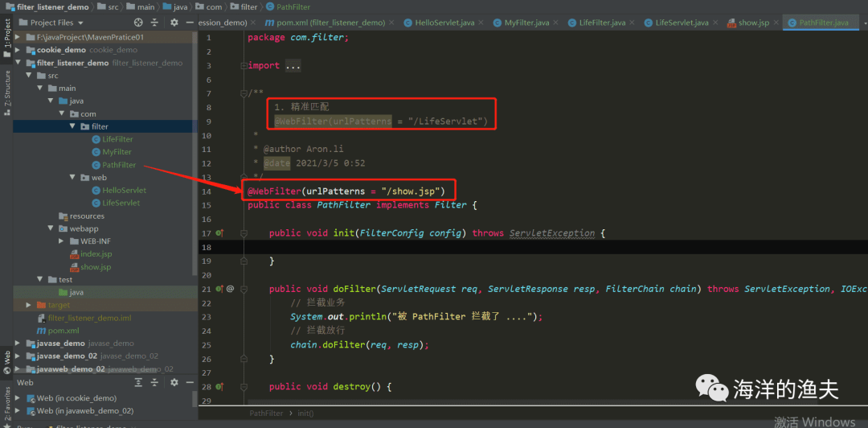Click the Project tree vertical scrollbar
Viewport: 868px width, 428px height.
[194, 153]
